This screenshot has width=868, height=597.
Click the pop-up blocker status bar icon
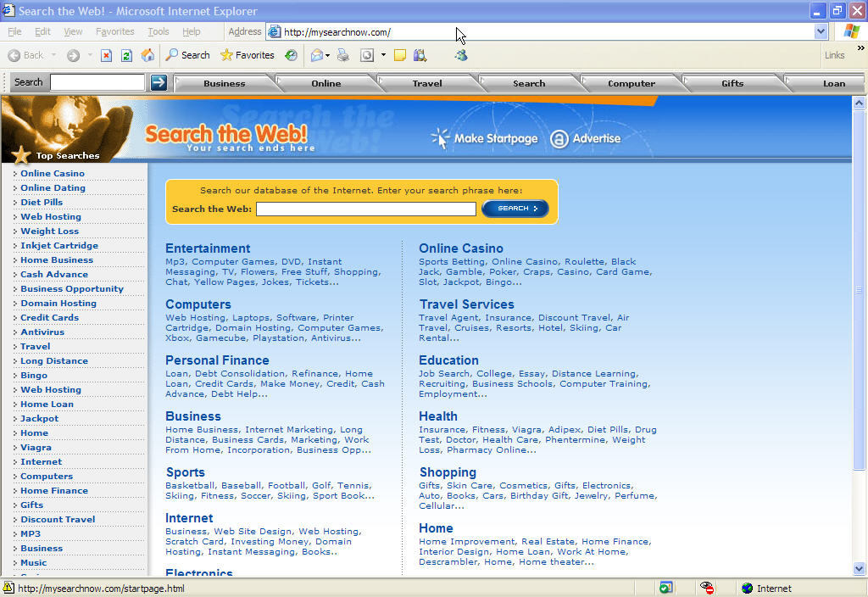pyautogui.click(x=666, y=588)
